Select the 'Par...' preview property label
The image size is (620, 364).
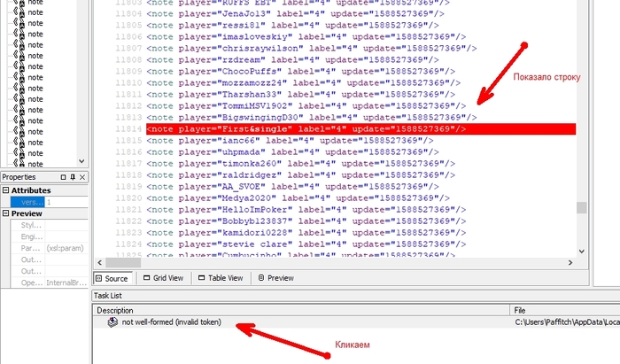click(31, 248)
